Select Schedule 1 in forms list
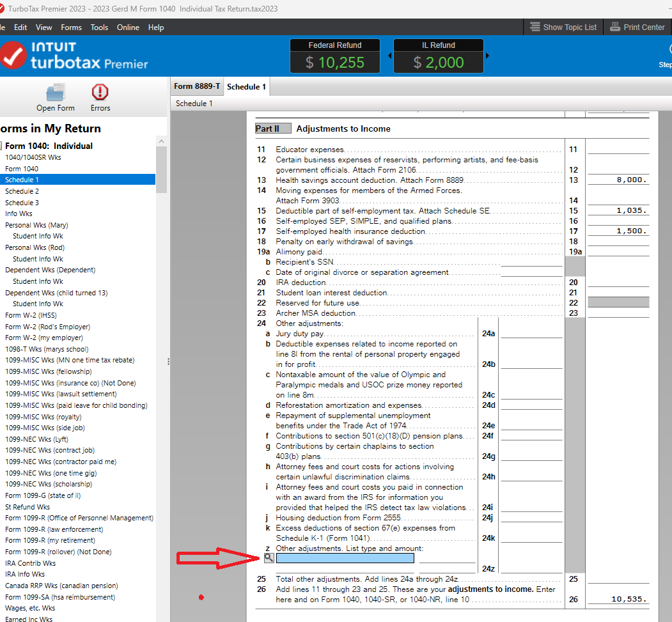 click(x=77, y=180)
